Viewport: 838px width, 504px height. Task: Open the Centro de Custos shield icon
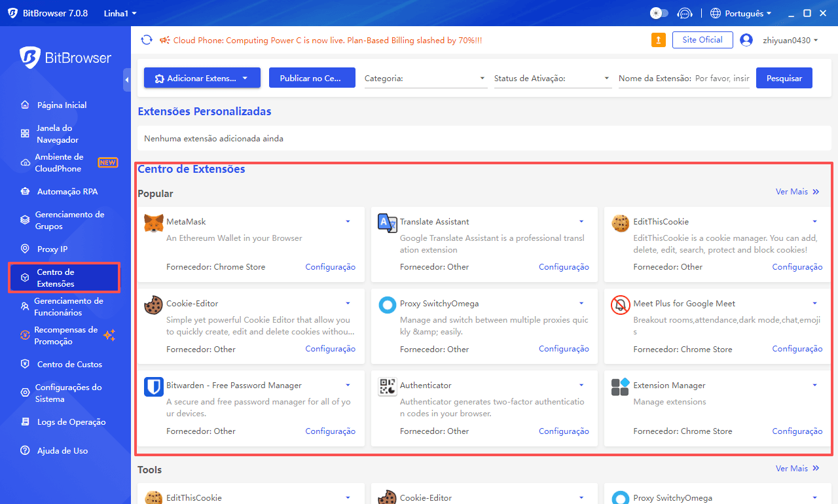point(26,364)
